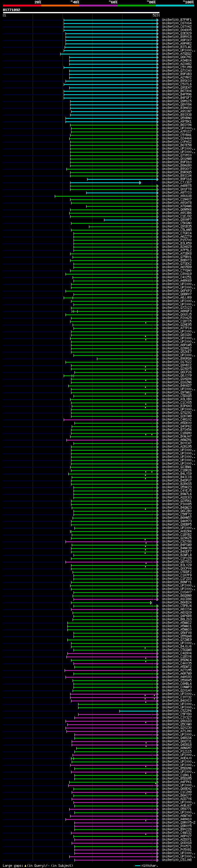
Task: Select the AV771092 query name label
Action: click(11, 10)
